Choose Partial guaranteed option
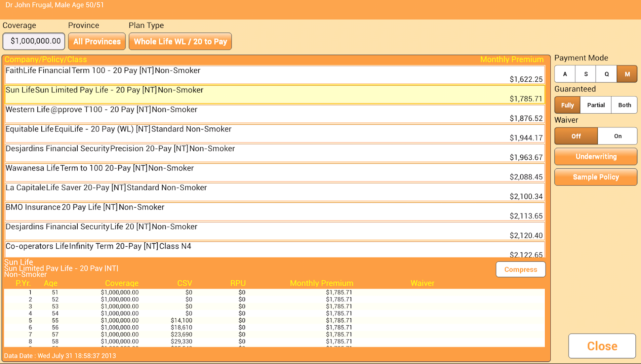 (x=596, y=105)
